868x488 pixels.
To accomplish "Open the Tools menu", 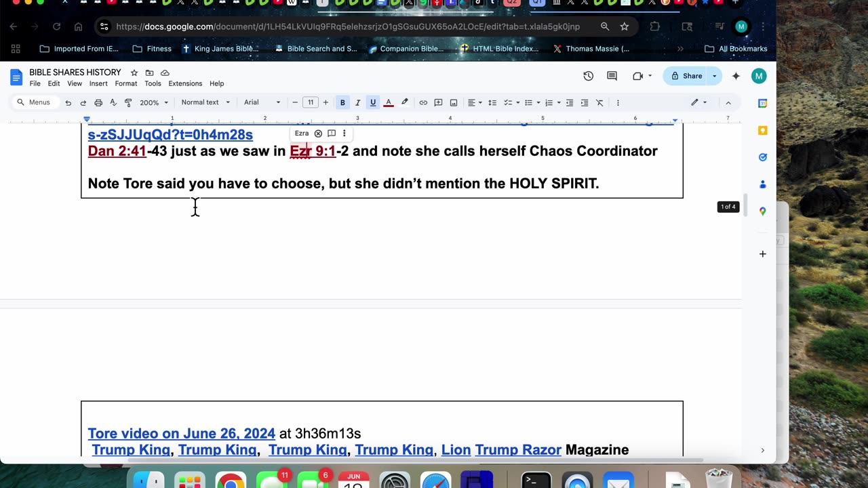I will (x=153, y=83).
